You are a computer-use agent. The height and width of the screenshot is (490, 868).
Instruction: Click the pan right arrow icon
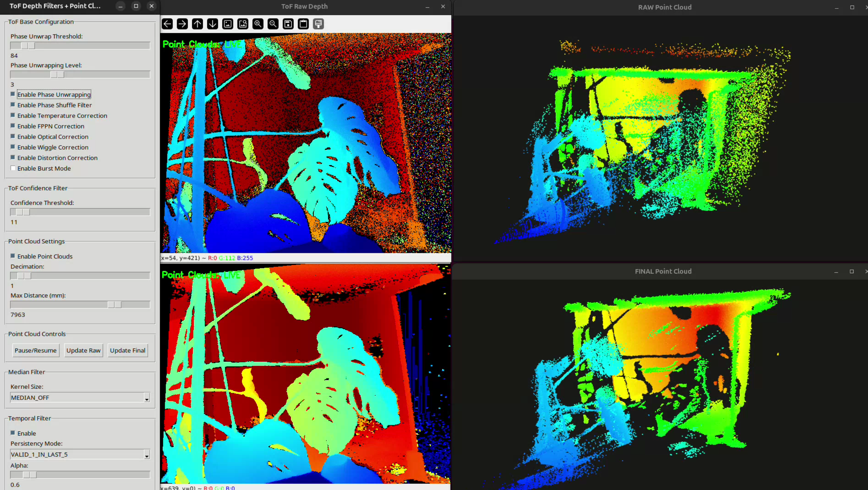pyautogui.click(x=182, y=24)
